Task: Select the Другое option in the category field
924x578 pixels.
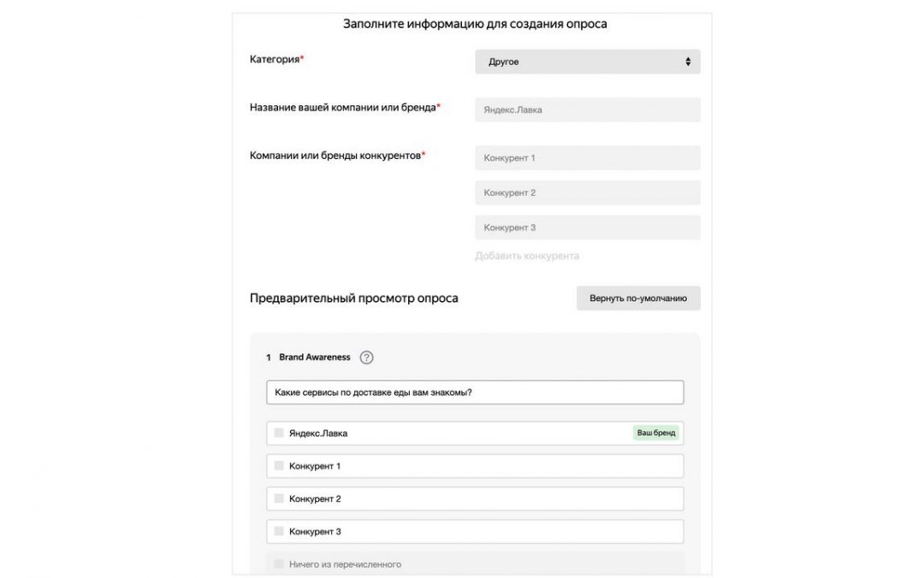Action: 587,61
